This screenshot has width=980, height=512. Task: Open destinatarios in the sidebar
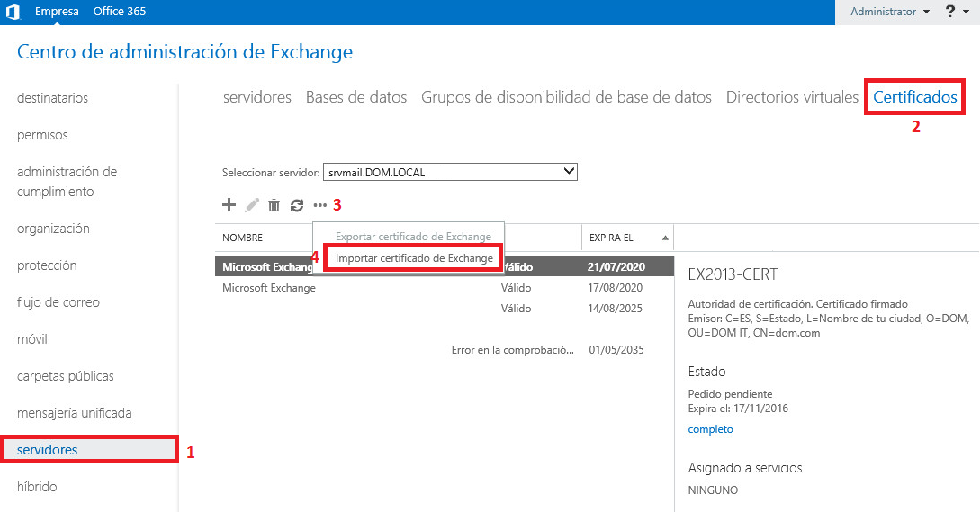click(x=52, y=98)
